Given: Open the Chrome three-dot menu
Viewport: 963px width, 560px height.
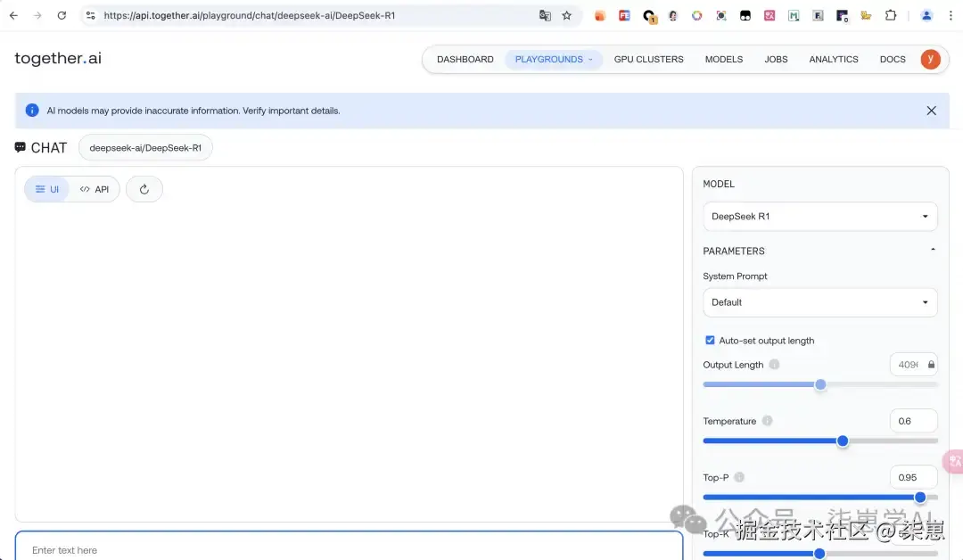Looking at the screenshot, I should click(x=951, y=15).
